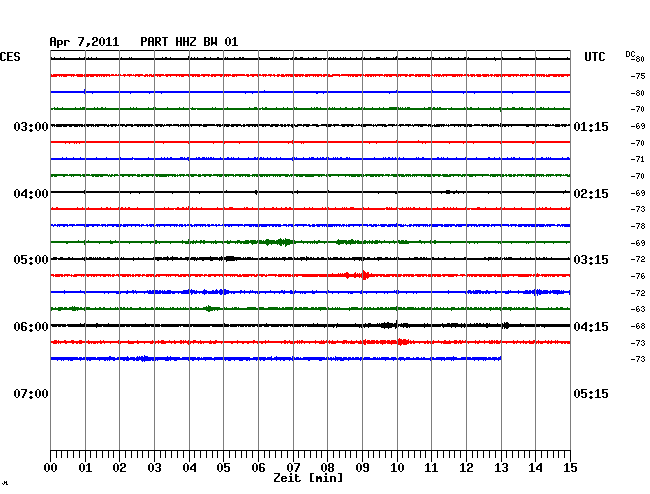The width and height of the screenshot is (650, 494).
Task: Select the 07:00 label on left axis
Action: click(31, 394)
